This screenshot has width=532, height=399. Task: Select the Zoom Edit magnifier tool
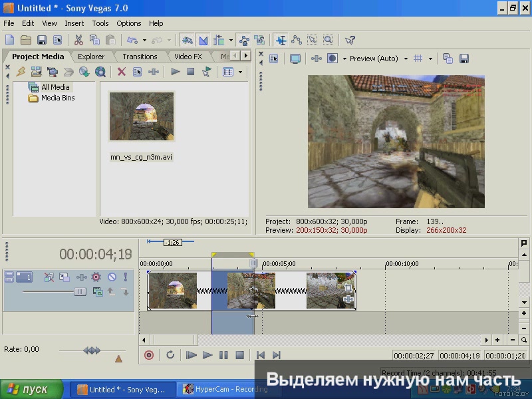coord(328,40)
